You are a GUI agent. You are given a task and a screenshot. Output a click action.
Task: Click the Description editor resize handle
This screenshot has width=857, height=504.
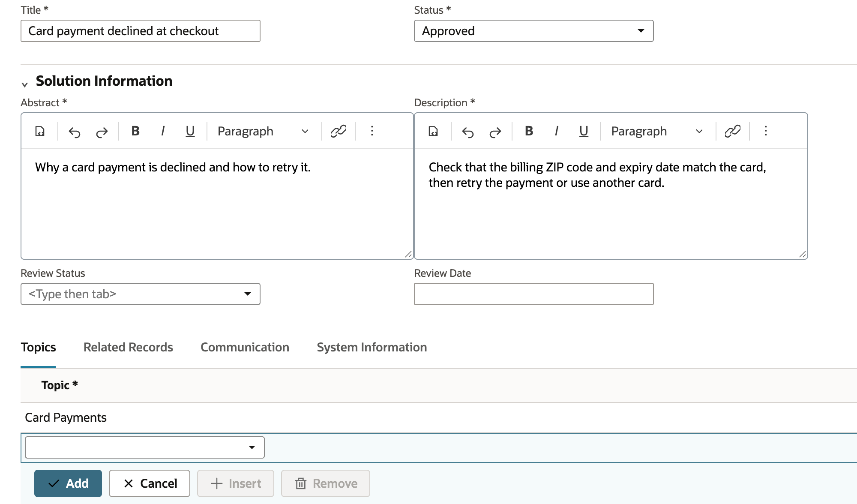tap(803, 255)
